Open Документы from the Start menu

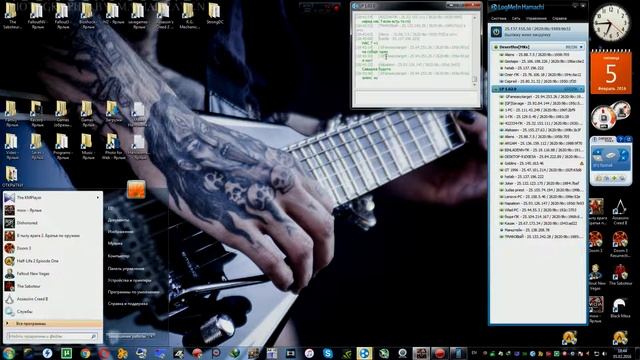point(118,220)
